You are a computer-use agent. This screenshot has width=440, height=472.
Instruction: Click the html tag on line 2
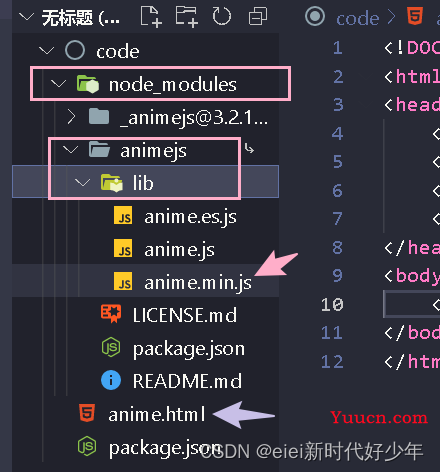coord(418,77)
